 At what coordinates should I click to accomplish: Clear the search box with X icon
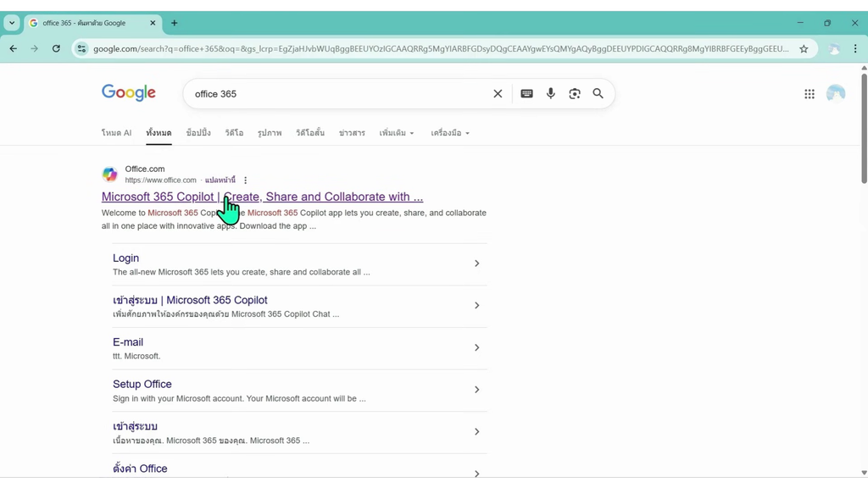point(498,94)
